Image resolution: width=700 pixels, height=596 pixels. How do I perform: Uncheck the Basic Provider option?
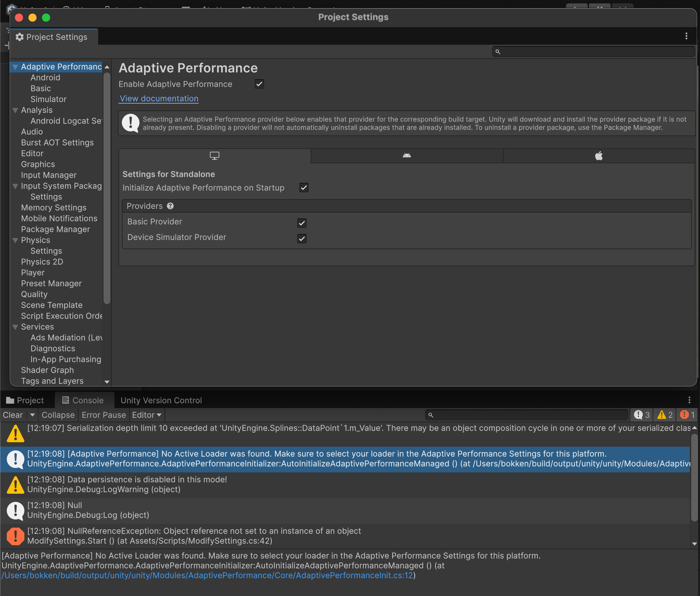tap(302, 223)
